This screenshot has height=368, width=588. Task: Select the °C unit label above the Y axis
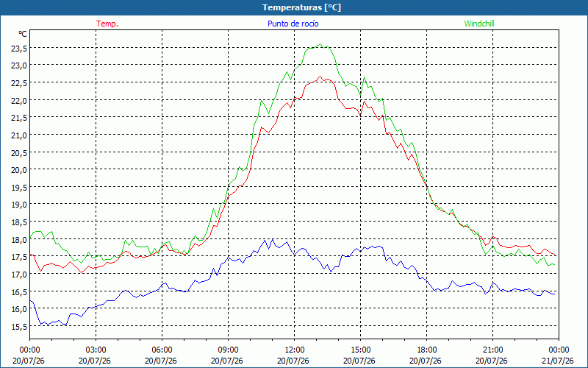23,34
